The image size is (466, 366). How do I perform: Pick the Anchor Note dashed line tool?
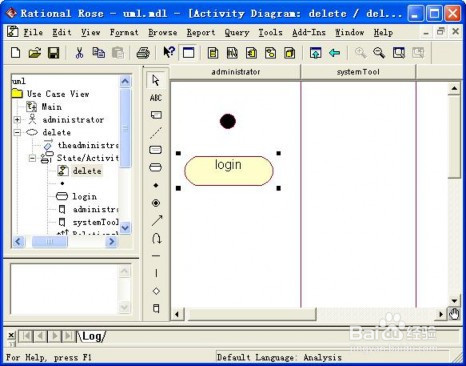(x=156, y=133)
